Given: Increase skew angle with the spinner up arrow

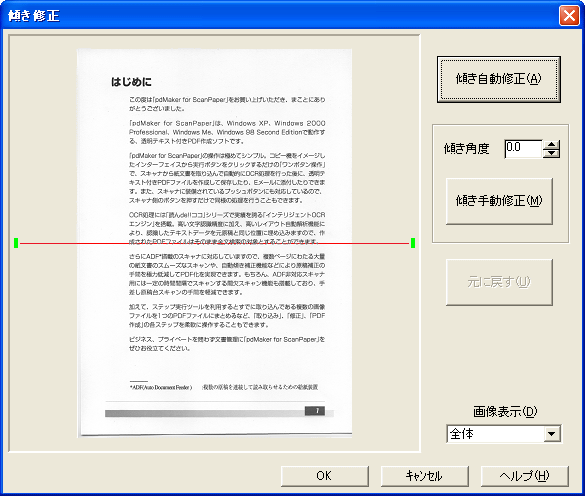Looking at the screenshot, I should pyautogui.click(x=551, y=145).
